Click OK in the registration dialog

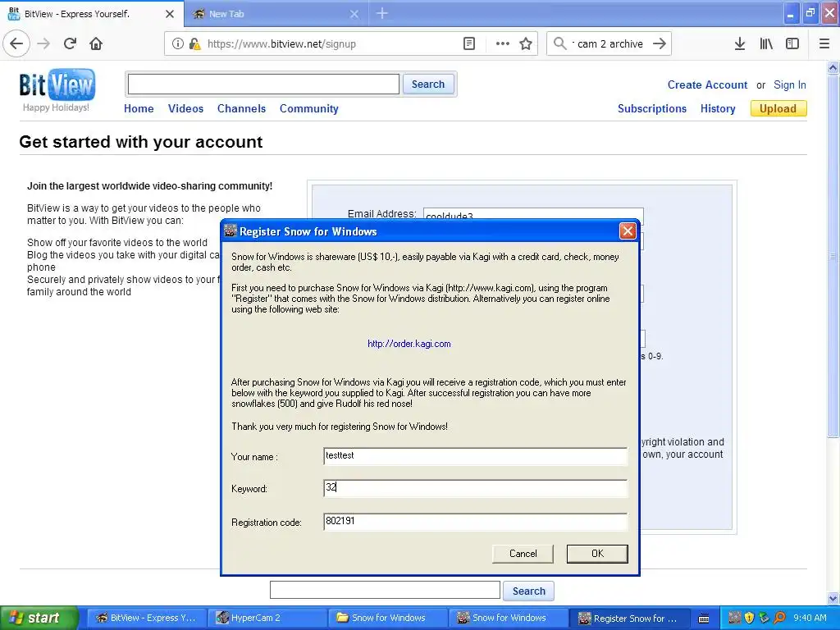point(597,554)
